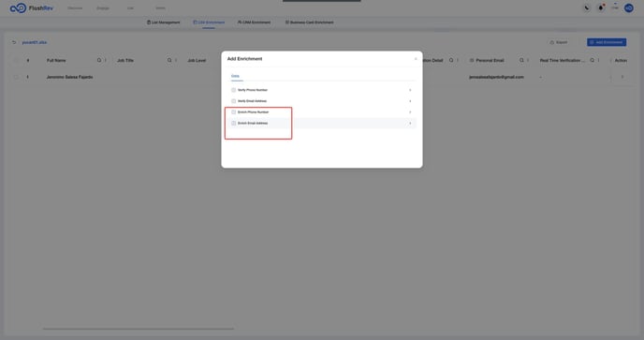Click the Full Name column header
The image size is (644, 340).
(x=56, y=61)
